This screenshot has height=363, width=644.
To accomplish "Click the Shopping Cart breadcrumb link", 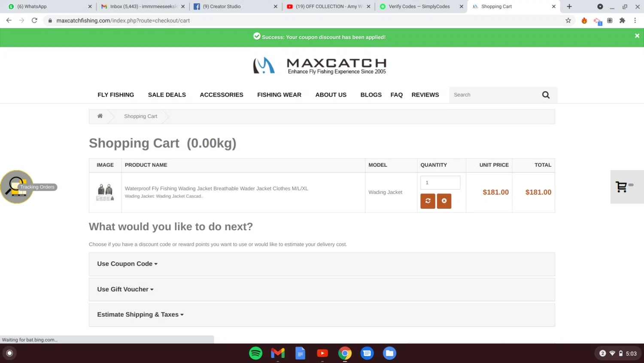I will [x=140, y=116].
